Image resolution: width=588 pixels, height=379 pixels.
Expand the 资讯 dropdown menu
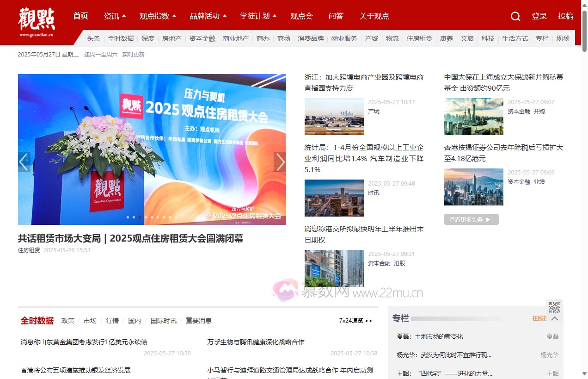point(114,16)
